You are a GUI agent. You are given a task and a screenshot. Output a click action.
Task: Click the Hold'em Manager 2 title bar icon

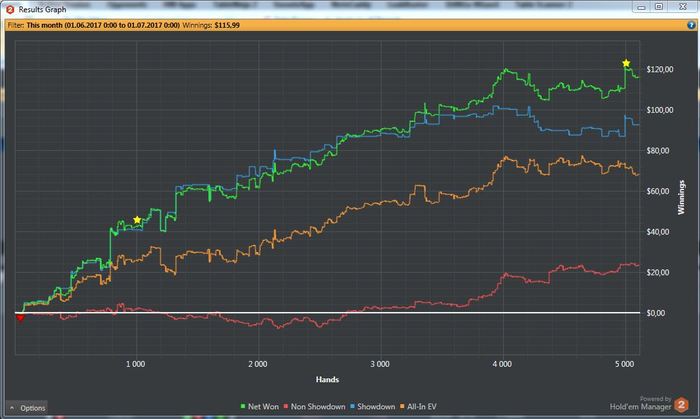click(x=10, y=9)
